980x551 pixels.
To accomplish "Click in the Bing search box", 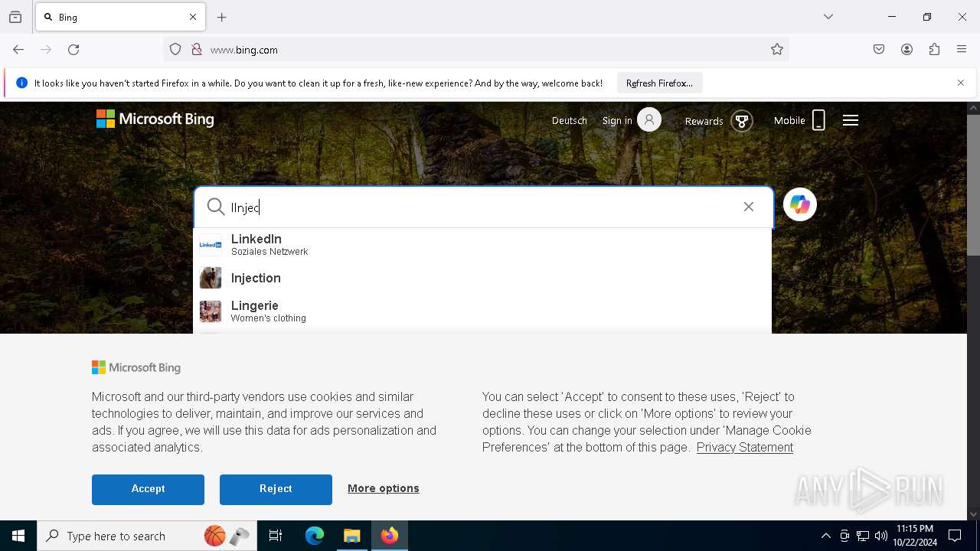I will (482, 207).
